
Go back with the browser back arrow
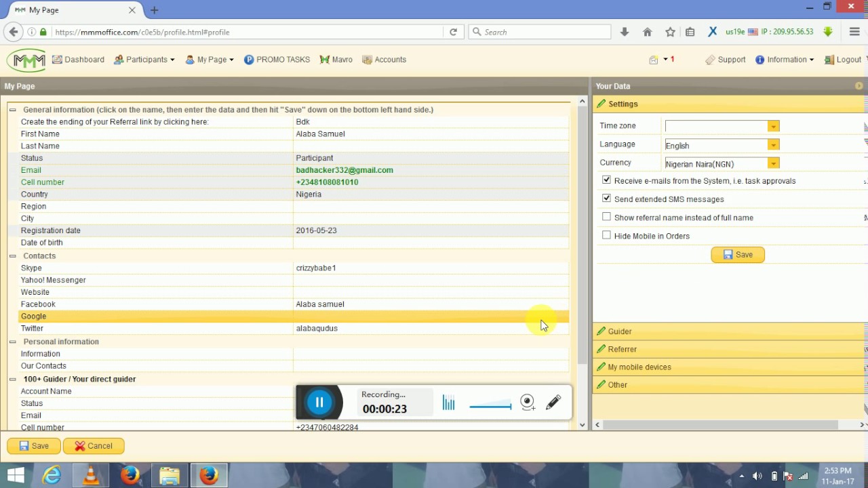point(14,32)
